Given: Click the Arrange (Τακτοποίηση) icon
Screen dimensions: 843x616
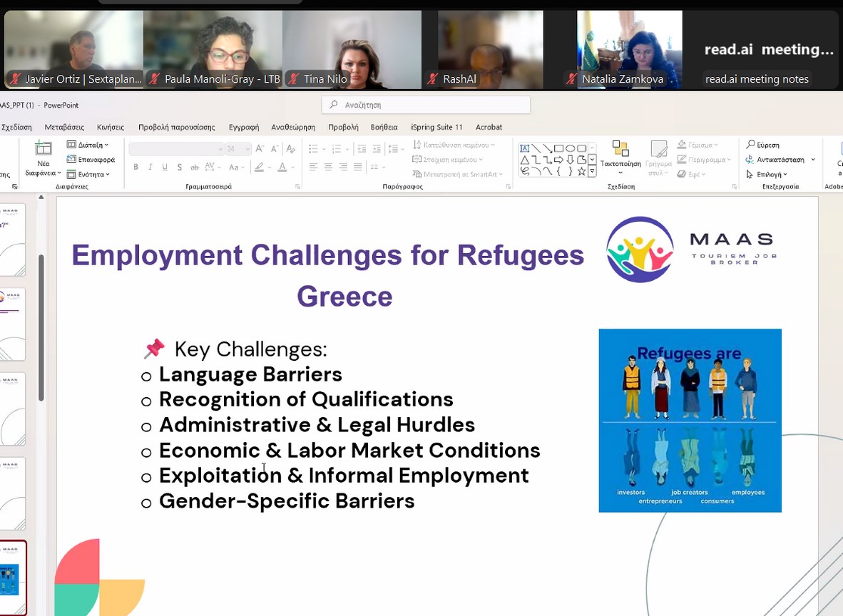Looking at the screenshot, I should [x=620, y=149].
